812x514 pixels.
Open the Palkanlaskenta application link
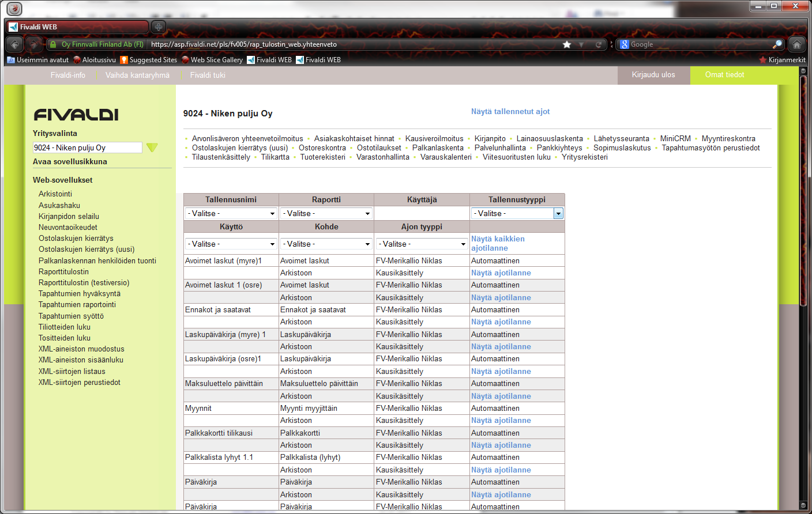coord(438,148)
